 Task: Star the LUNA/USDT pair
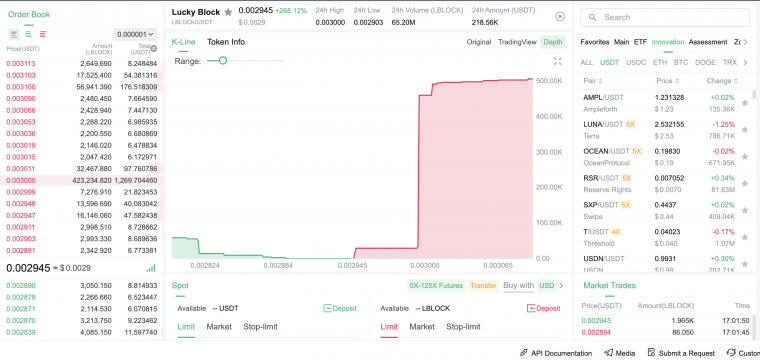point(745,129)
